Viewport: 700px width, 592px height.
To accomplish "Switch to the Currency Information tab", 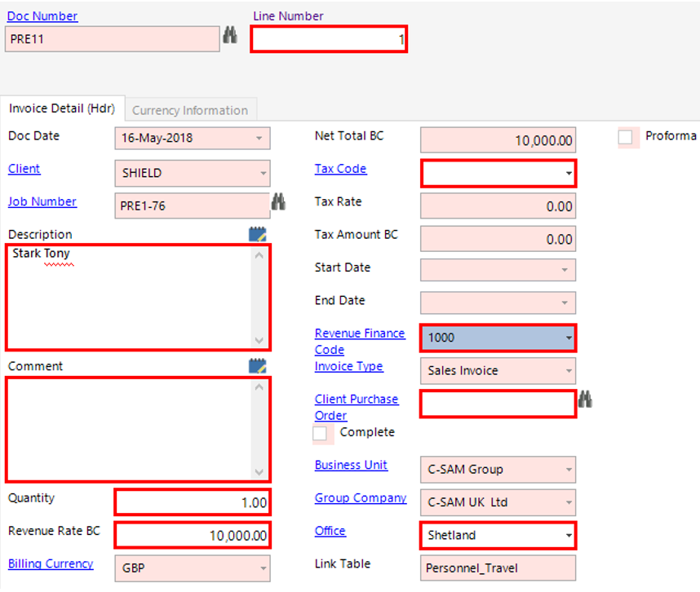I will tap(190, 109).
